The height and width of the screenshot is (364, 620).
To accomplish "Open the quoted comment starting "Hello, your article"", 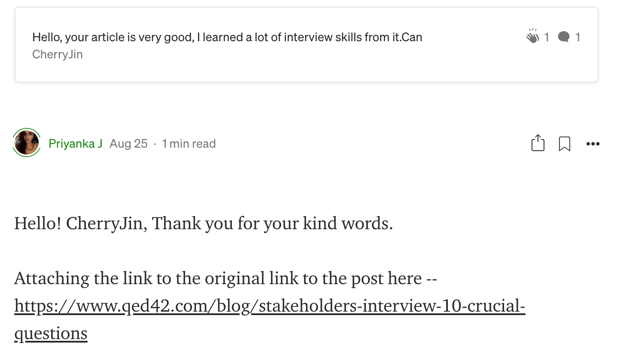I will tap(227, 37).
